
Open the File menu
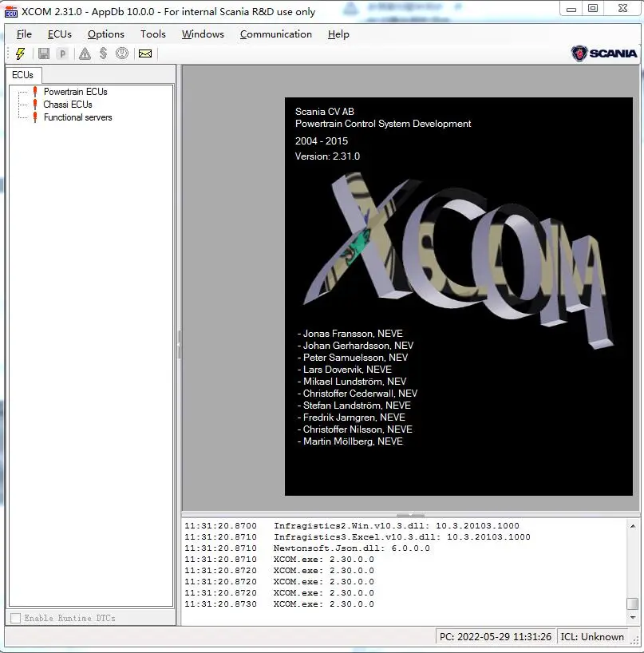pyautogui.click(x=24, y=34)
